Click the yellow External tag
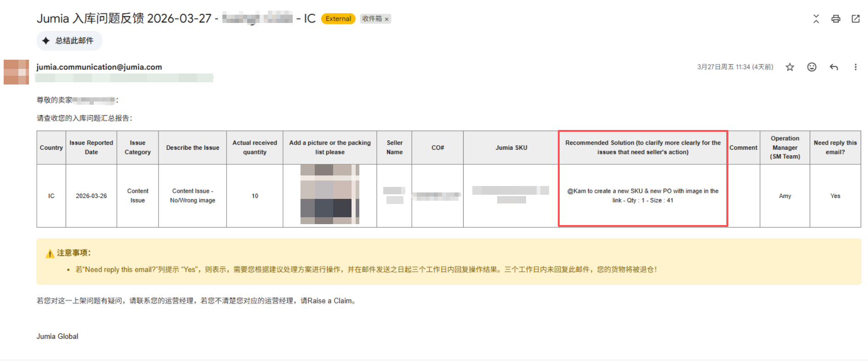Image resolution: width=868 pixels, height=361 pixels. point(338,19)
